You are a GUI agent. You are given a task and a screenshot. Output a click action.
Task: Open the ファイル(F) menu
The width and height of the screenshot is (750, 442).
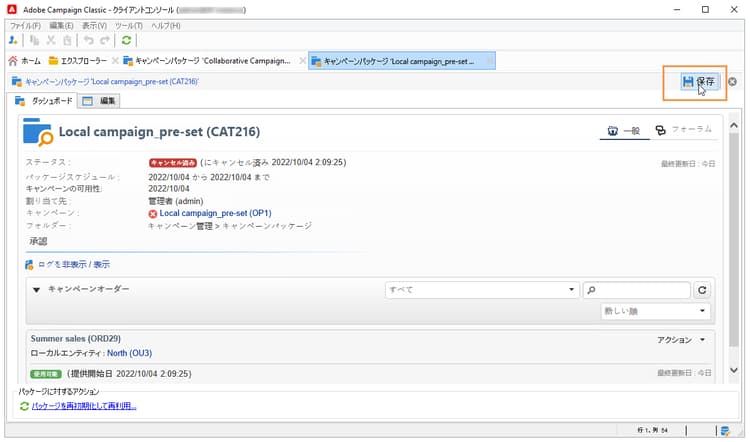point(25,25)
